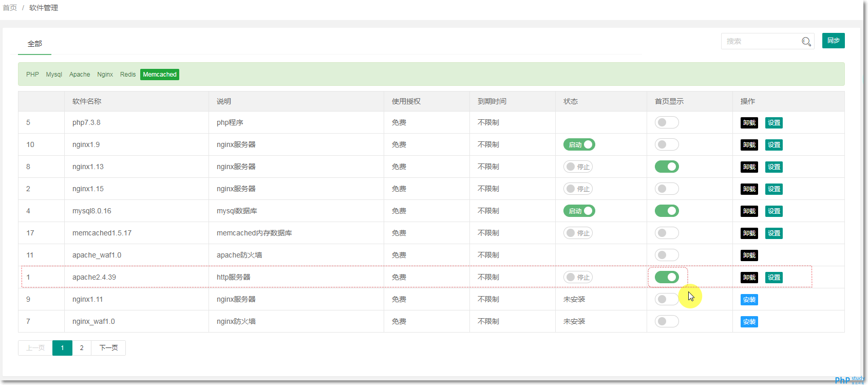
Task: Go to page 2 of list
Action: (x=82, y=348)
